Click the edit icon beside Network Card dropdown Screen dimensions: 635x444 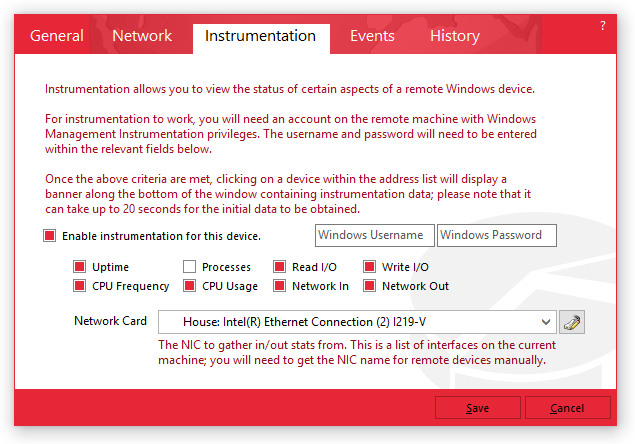[x=572, y=322]
